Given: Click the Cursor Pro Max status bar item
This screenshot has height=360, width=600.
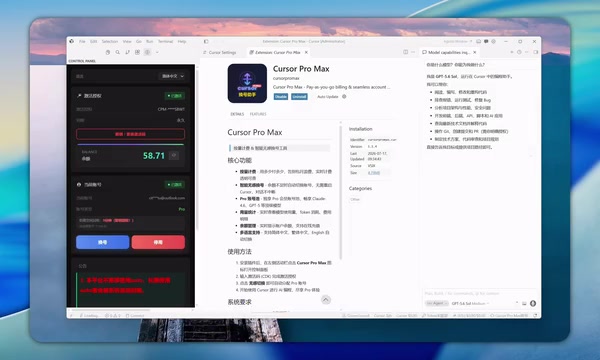Looking at the screenshot, I should (x=510, y=316).
